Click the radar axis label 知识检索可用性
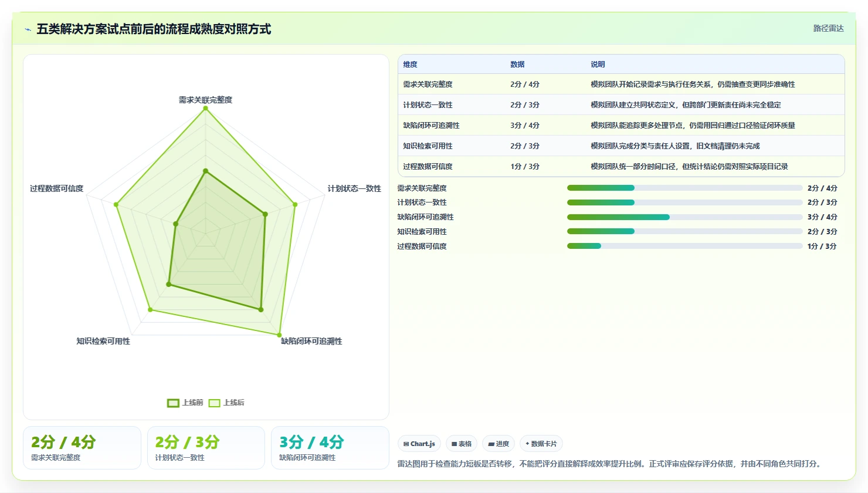Screen dimensions: 868x493 pos(103,341)
